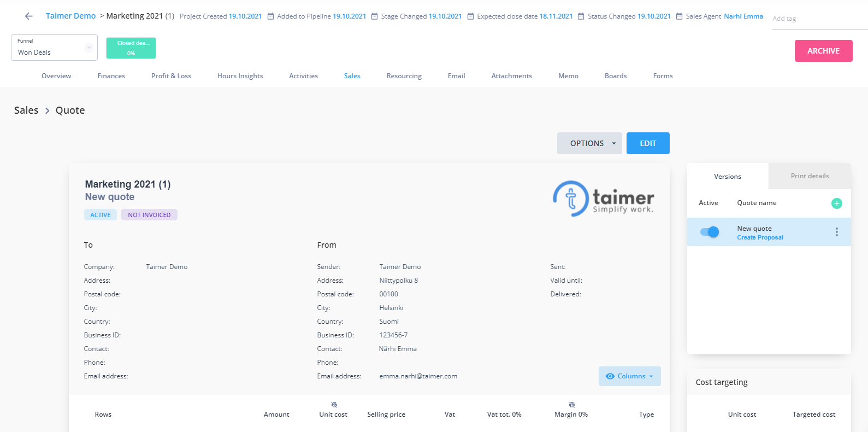Click the Expected close date 18.11.2021
This screenshot has height=432, width=868.
pyautogui.click(x=556, y=16)
